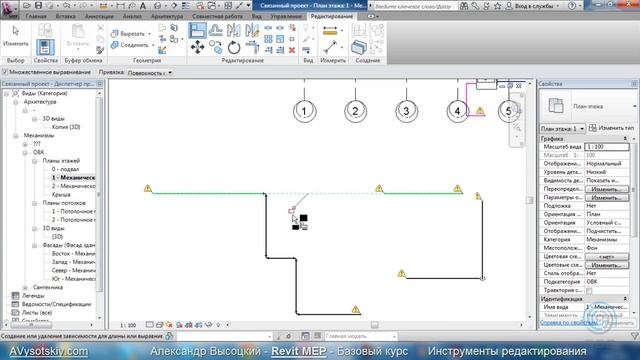
Task: Click Изменить button for Параметры отображения
Action: tap(607, 198)
